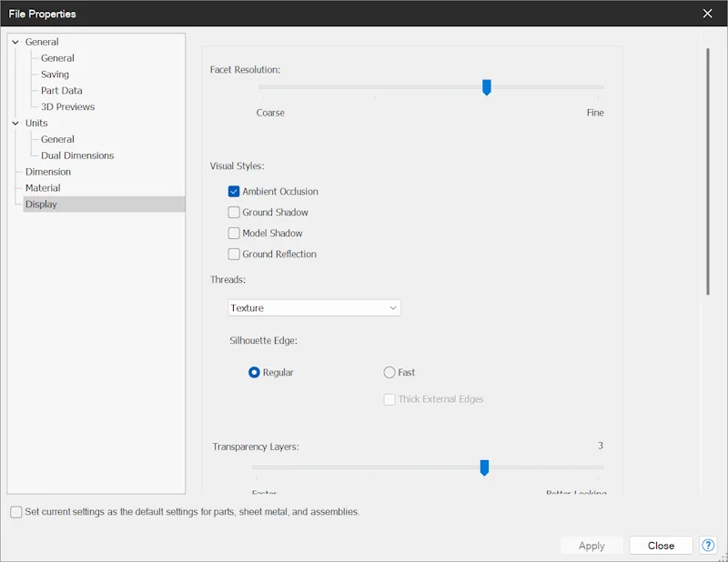Click the Coarse label under Facet Resolution
This screenshot has width=728, height=562.
click(x=270, y=113)
